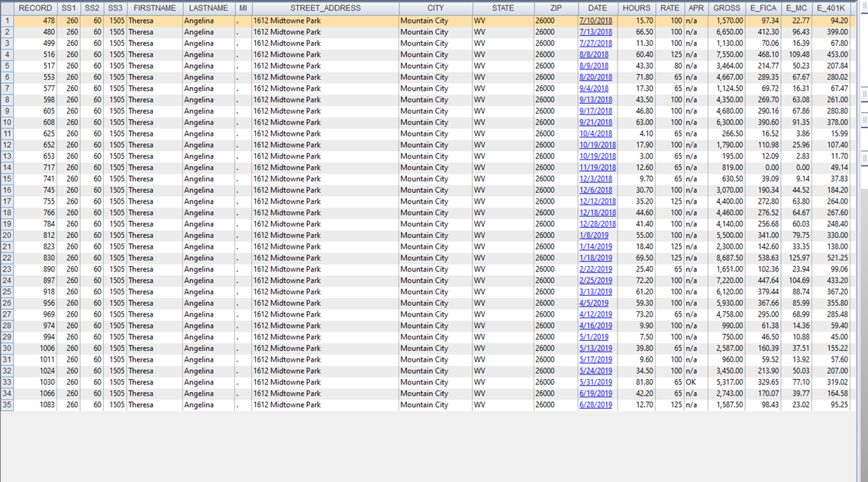Open the 3/13/2019 date link
The image size is (868, 482).
coord(595,292)
